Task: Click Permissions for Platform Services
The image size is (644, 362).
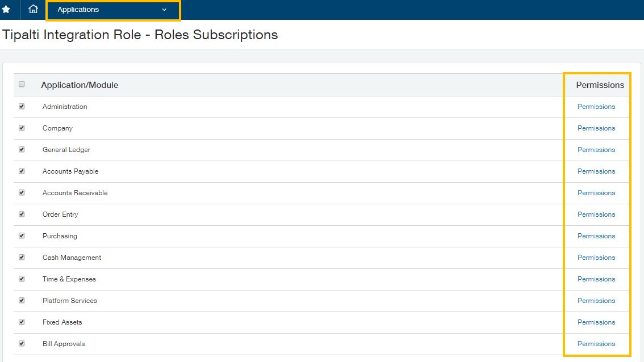Action: [596, 301]
